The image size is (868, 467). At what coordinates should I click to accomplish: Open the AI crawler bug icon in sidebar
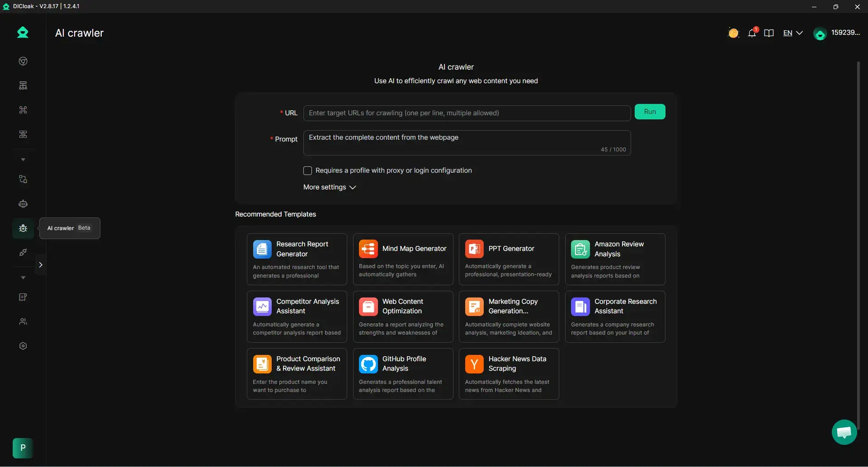(23, 228)
